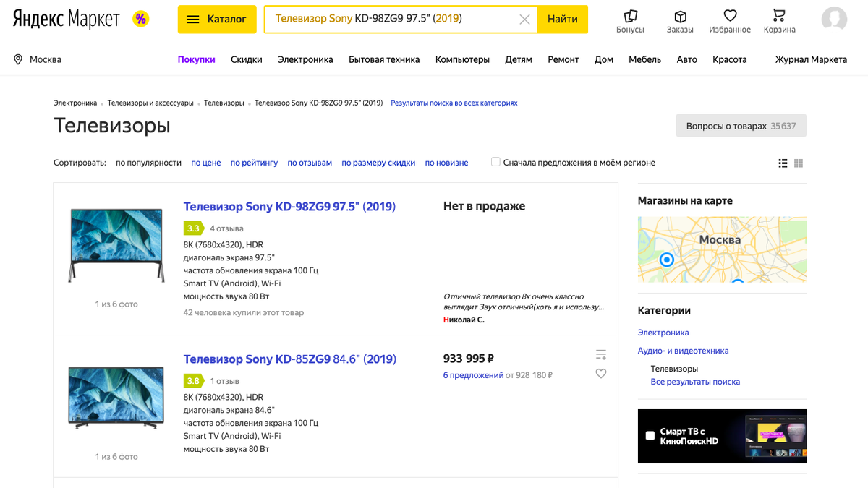Open rating 3.3 badge of KD-98ZG9

click(x=194, y=228)
